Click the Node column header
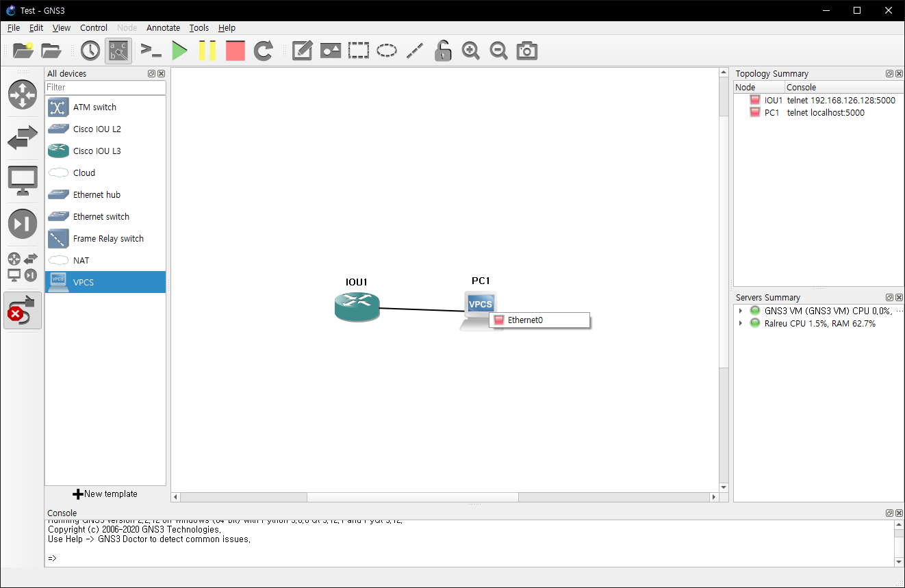This screenshot has height=588, width=905. pos(759,87)
